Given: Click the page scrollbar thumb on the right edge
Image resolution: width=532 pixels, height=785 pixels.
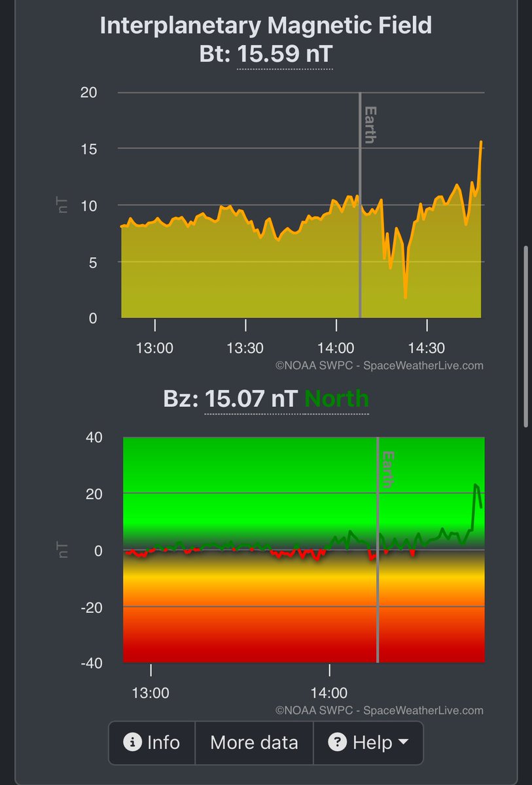Looking at the screenshot, I should tap(525, 336).
